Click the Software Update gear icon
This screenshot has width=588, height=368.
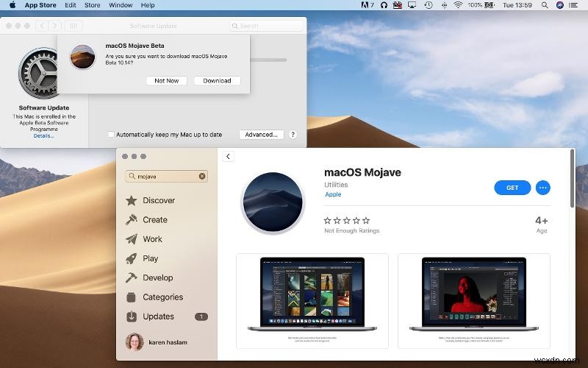tap(38, 73)
